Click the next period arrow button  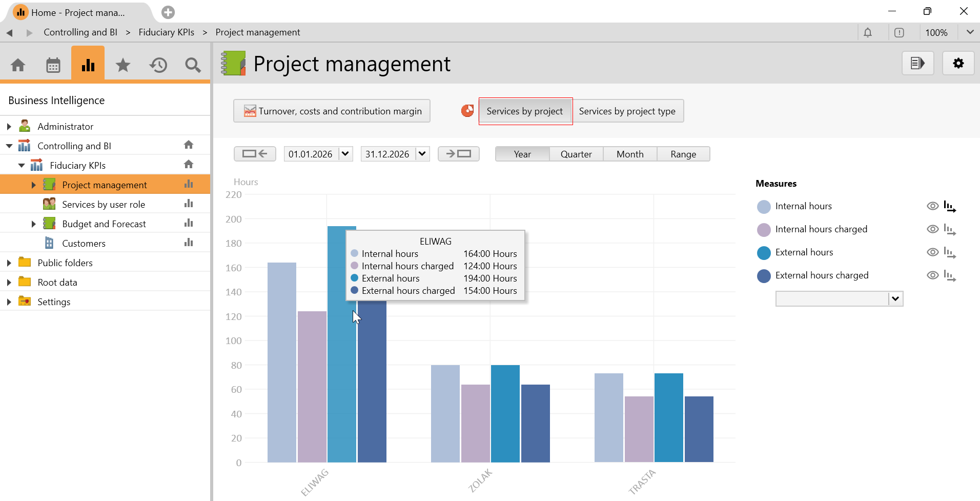click(x=458, y=154)
